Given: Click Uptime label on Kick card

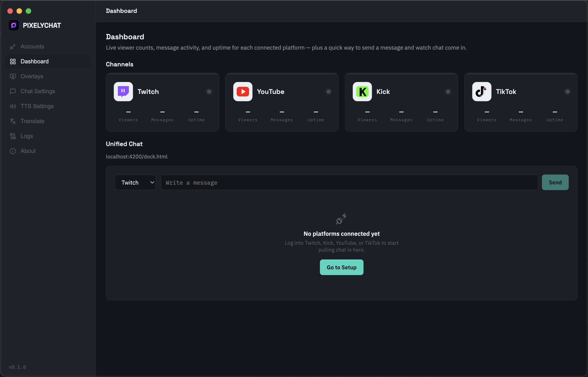Looking at the screenshot, I should click(x=435, y=120).
